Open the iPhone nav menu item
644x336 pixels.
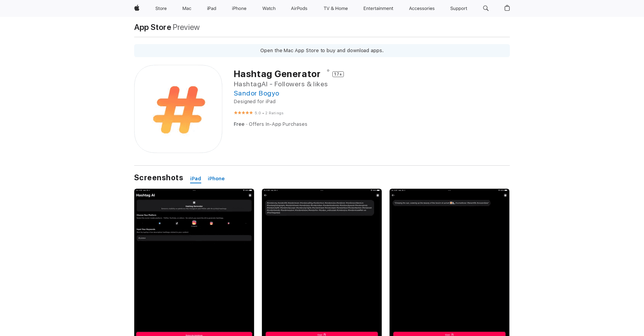tap(239, 8)
